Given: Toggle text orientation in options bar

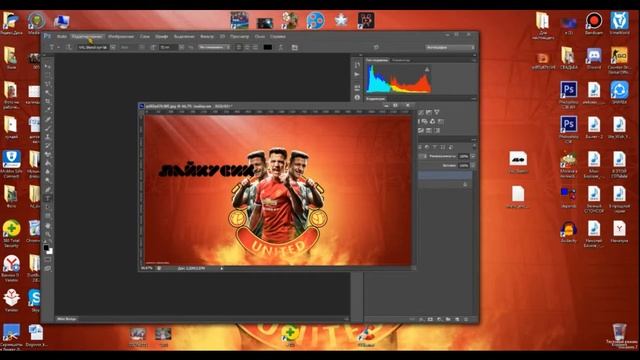Looking at the screenshot, I should point(69,47).
